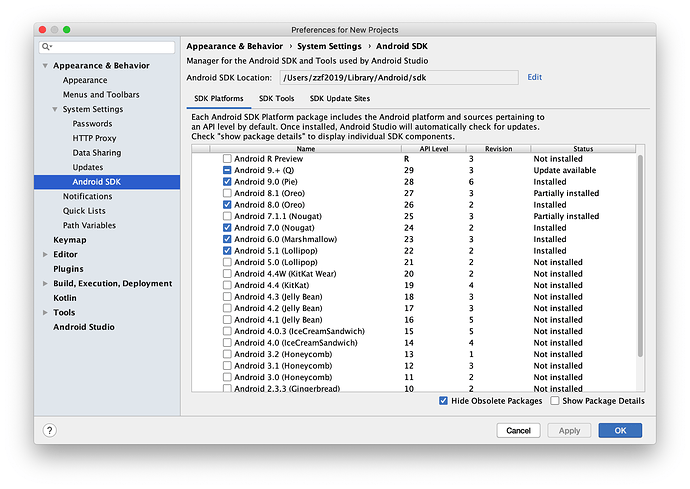Screen dimensions: 690x489
Task: Collapse the System Settings subtree
Action: tap(55, 109)
